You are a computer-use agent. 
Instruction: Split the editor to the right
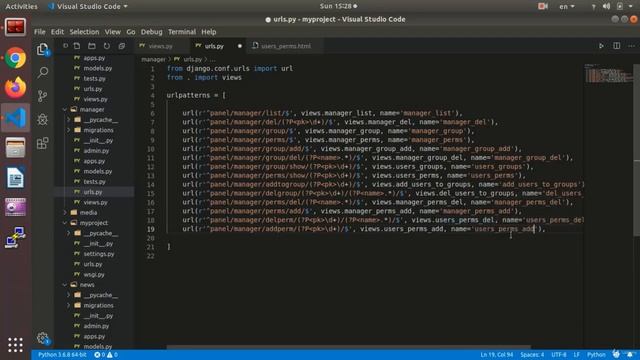(x=616, y=46)
